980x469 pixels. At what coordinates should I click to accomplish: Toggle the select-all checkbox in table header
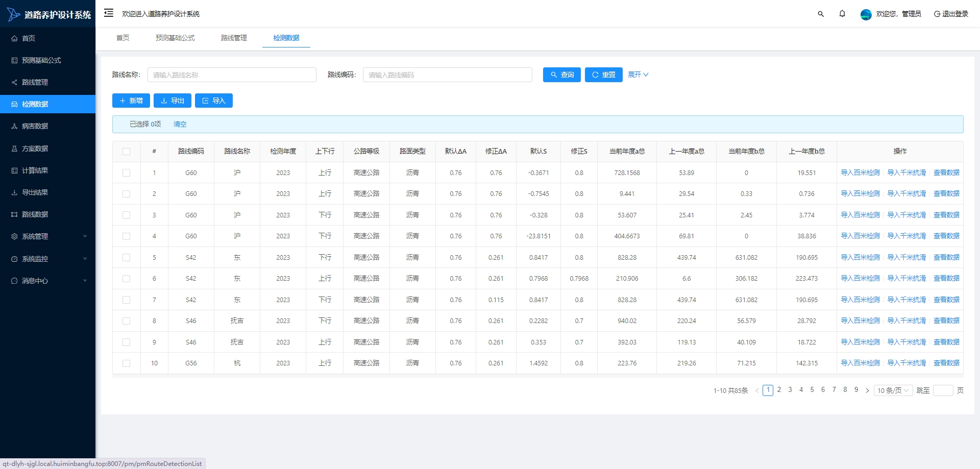pos(126,152)
